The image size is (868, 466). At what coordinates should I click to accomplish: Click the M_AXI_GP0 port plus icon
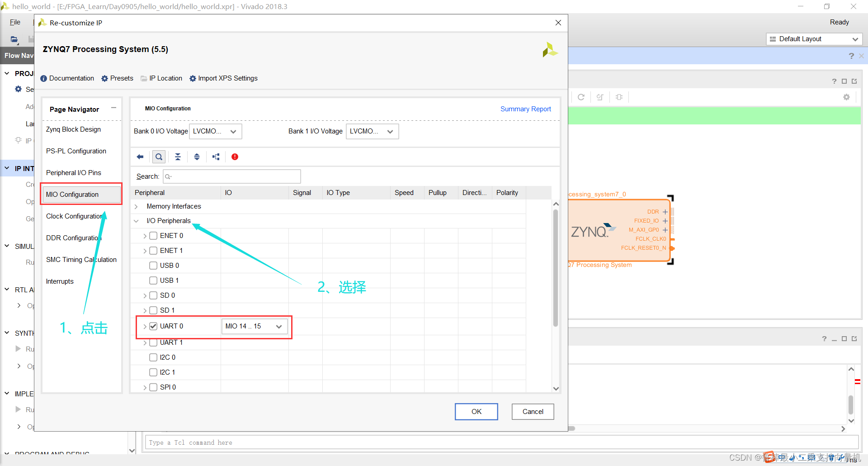pyautogui.click(x=665, y=230)
